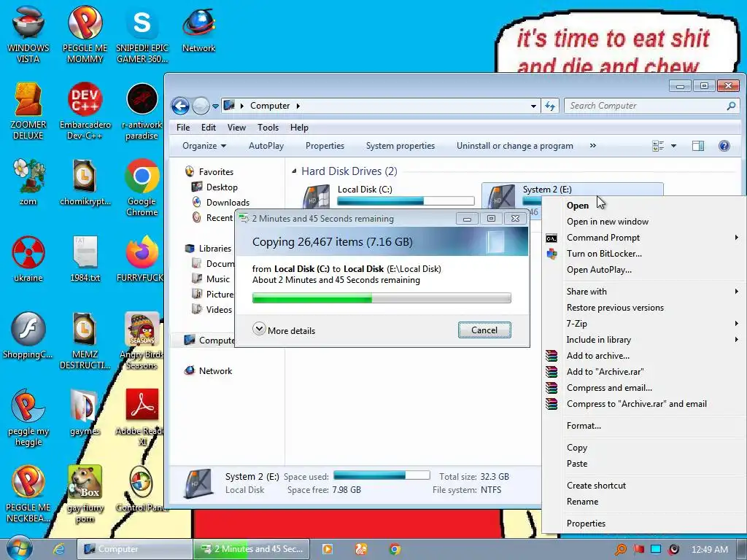Select the ukraine radiation icon
747x560 pixels.
(x=28, y=259)
